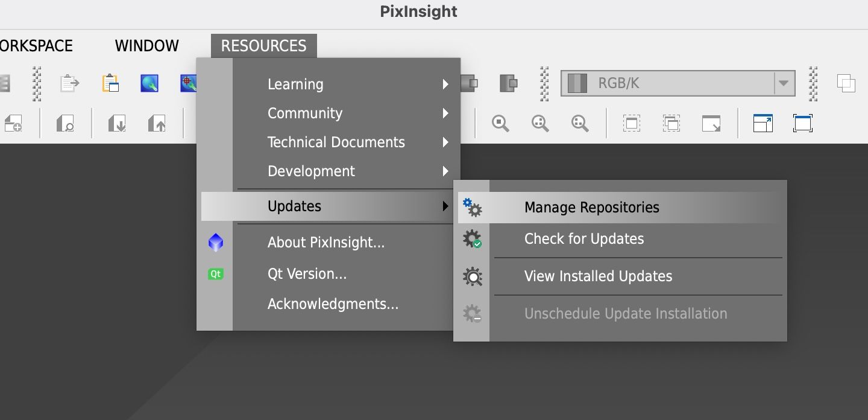Click the Learning submenu arrow
868x420 pixels.
pyautogui.click(x=445, y=84)
